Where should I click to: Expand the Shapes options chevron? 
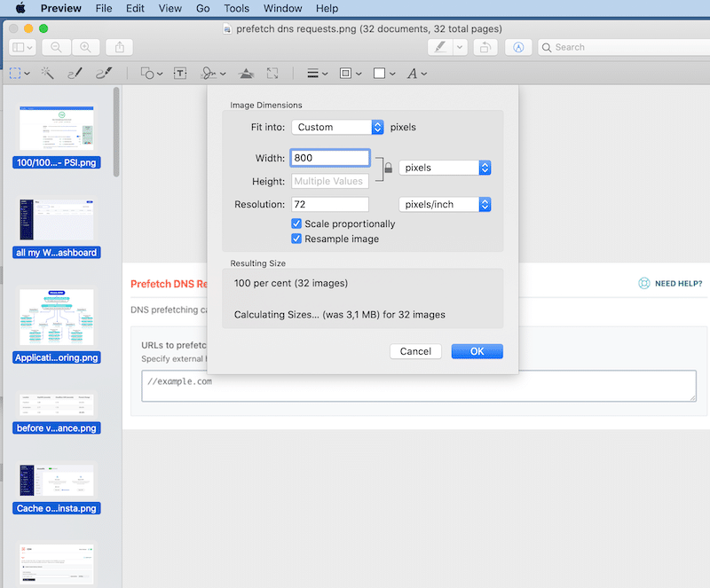[160, 74]
